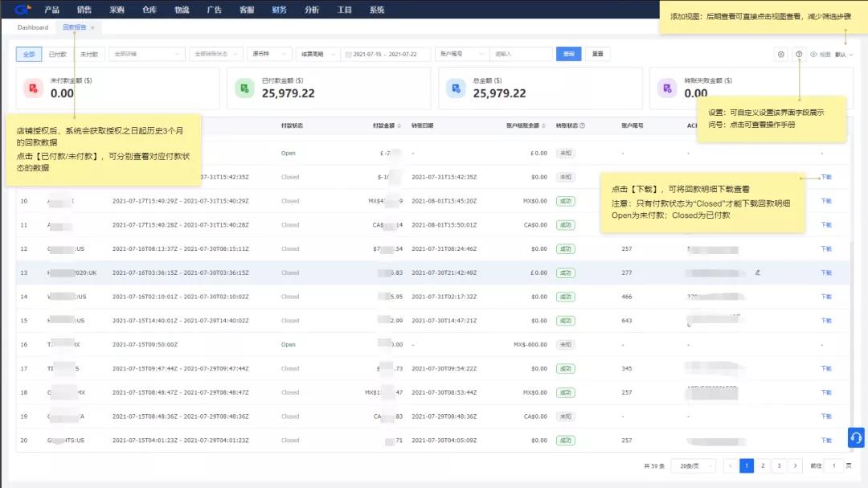Open the customer service headset icon

[x=856, y=437]
